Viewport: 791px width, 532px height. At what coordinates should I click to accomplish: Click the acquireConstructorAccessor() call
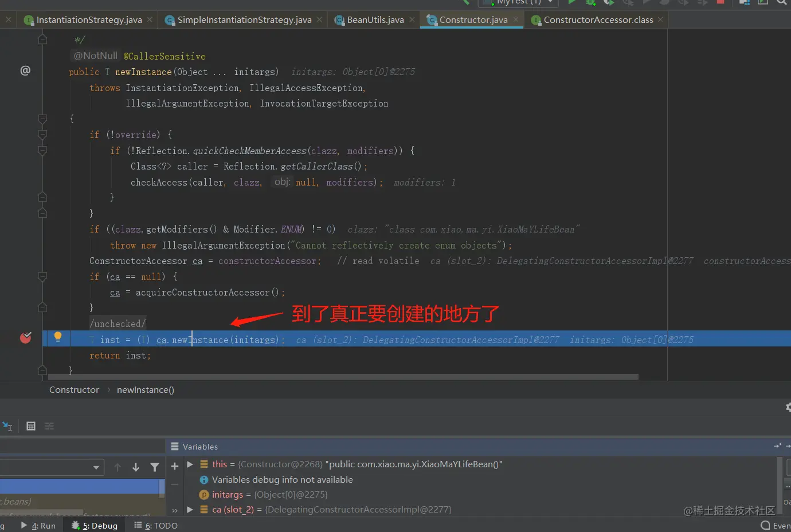[207, 293]
